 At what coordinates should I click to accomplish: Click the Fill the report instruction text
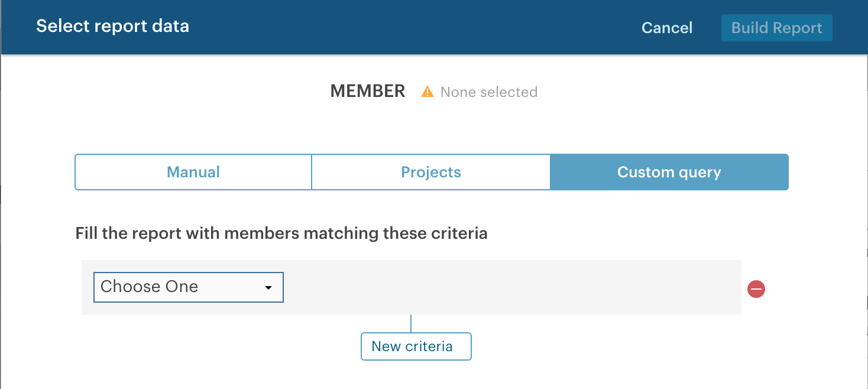pos(281,233)
